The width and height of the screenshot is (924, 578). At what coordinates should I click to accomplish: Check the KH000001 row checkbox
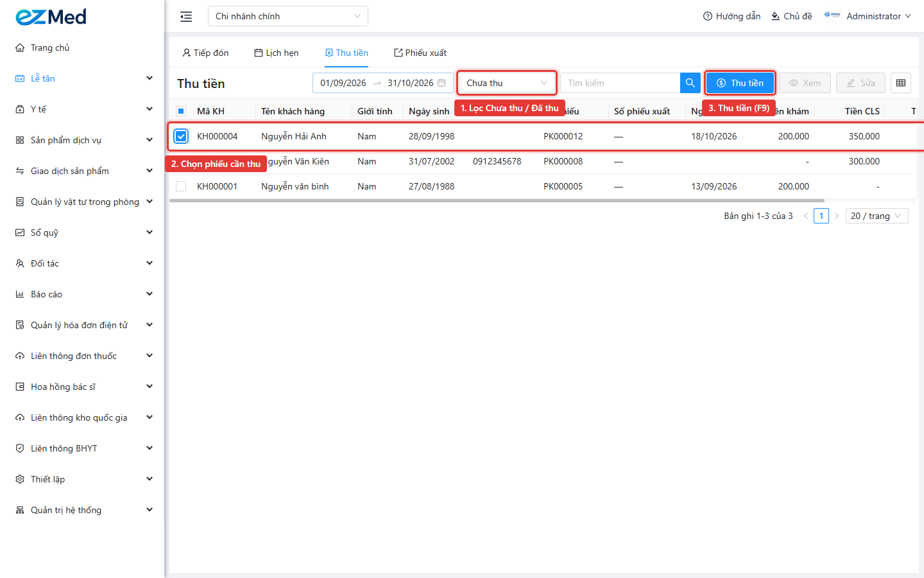[x=181, y=186]
